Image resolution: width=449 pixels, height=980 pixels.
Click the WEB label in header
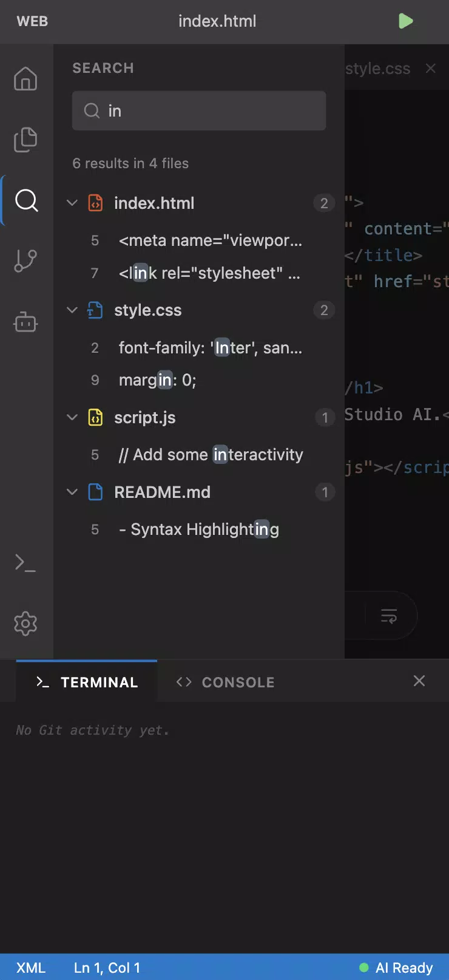(x=32, y=21)
